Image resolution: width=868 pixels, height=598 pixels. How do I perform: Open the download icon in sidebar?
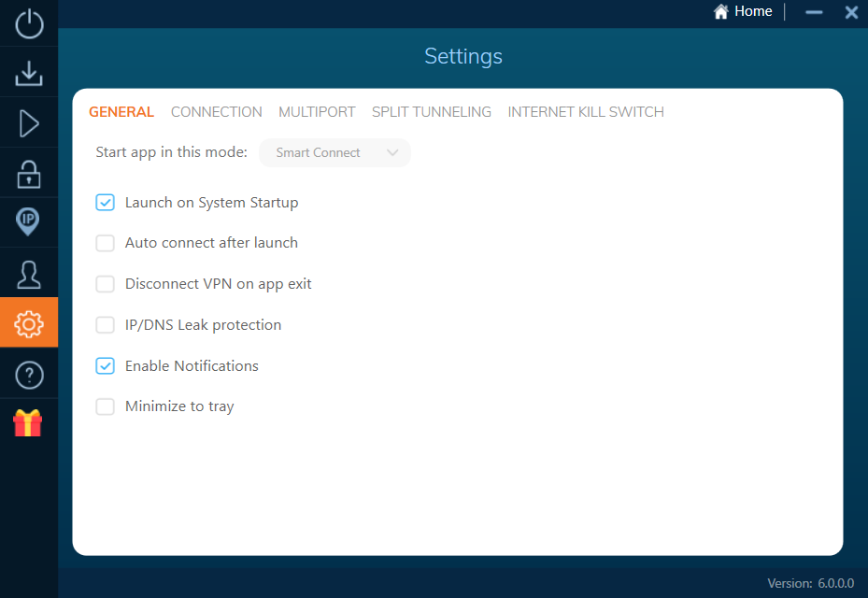pos(29,74)
